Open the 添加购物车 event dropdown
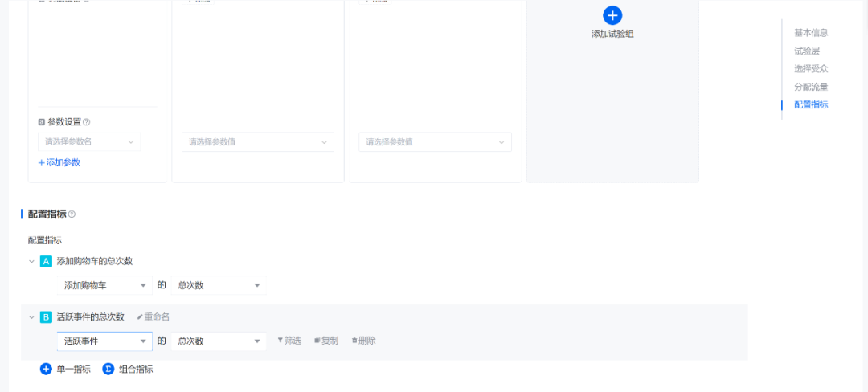Viewport: 868px width, 392px height. 104,285
